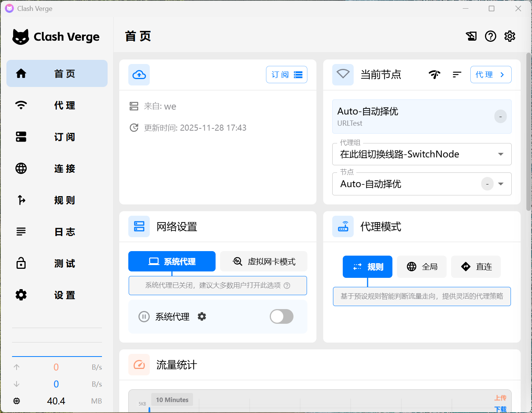
Task: Click the 订阅 button in profile card
Action: 287,75
